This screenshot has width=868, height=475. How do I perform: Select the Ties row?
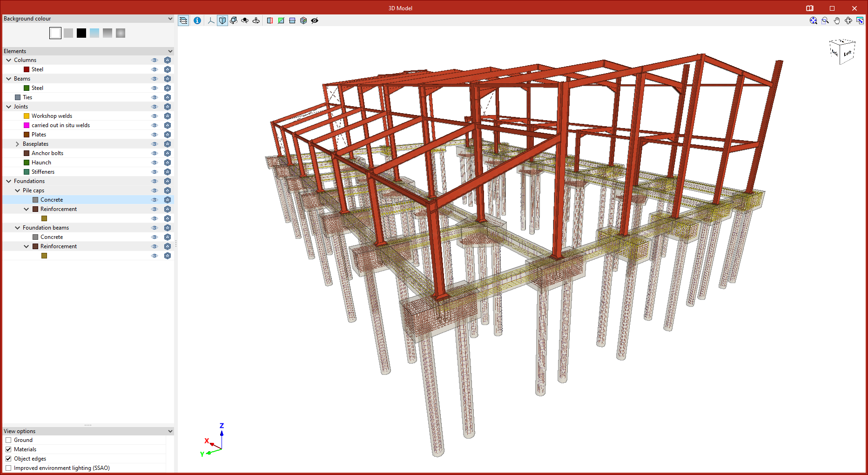pos(88,97)
